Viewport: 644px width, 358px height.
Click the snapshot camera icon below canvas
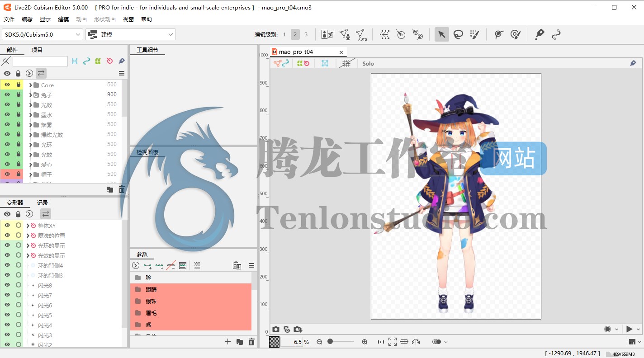pos(275,329)
